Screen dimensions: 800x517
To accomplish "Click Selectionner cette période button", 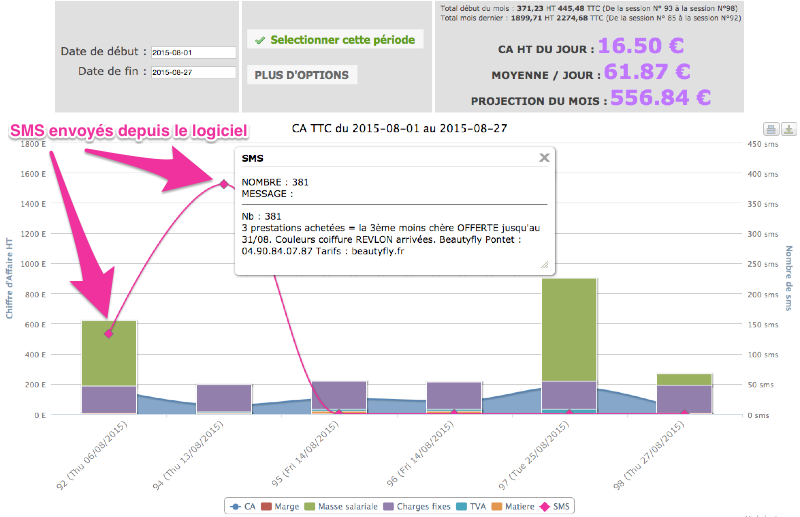I will pyautogui.click(x=335, y=40).
